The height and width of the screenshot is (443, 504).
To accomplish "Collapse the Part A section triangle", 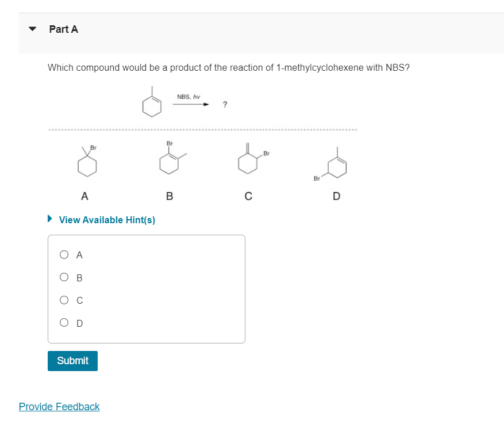I will tap(32, 29).
